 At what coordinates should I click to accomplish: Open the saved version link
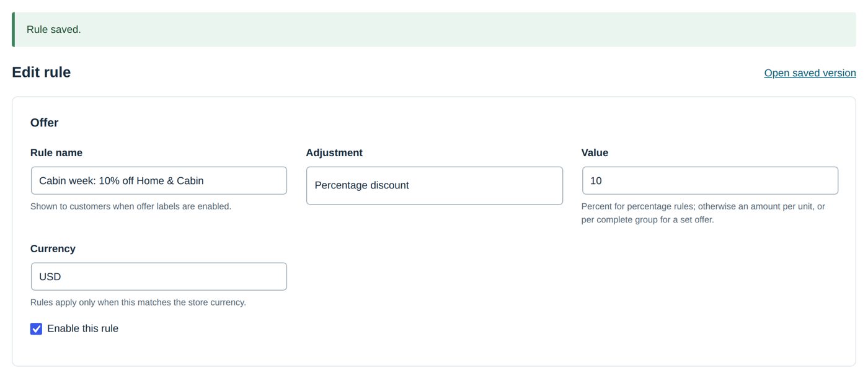coord(810,73)
